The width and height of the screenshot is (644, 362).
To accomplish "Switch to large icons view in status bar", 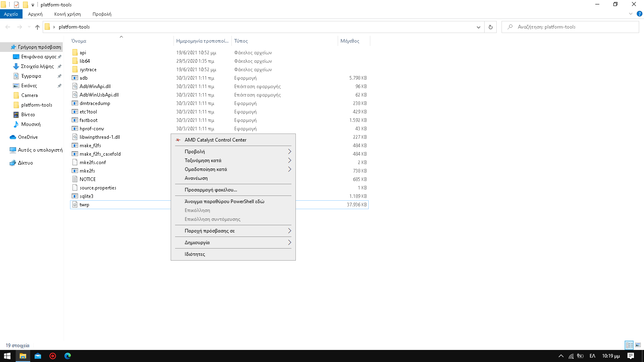I will (638, 345).
